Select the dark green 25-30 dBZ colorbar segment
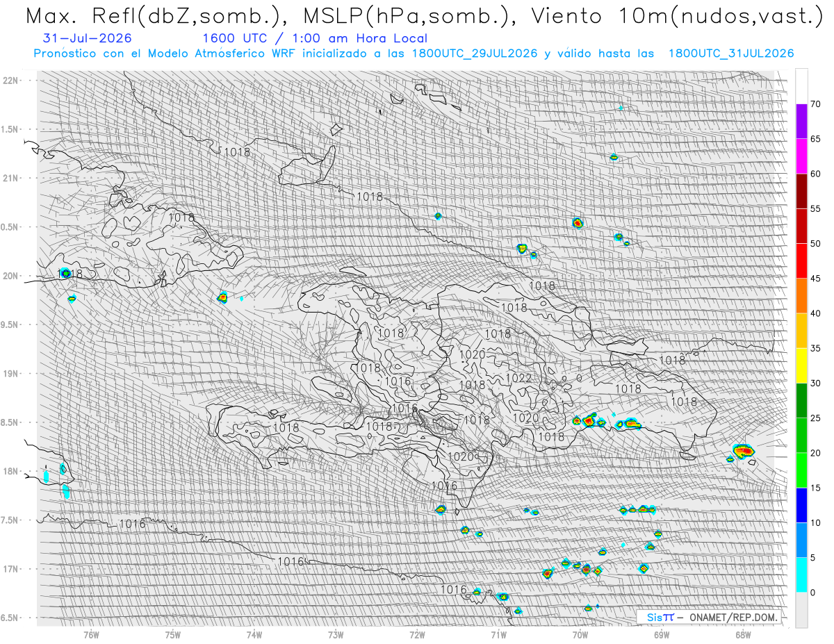Image resolution: width=834 pixels, height=644 pixels. click(801, 400)
